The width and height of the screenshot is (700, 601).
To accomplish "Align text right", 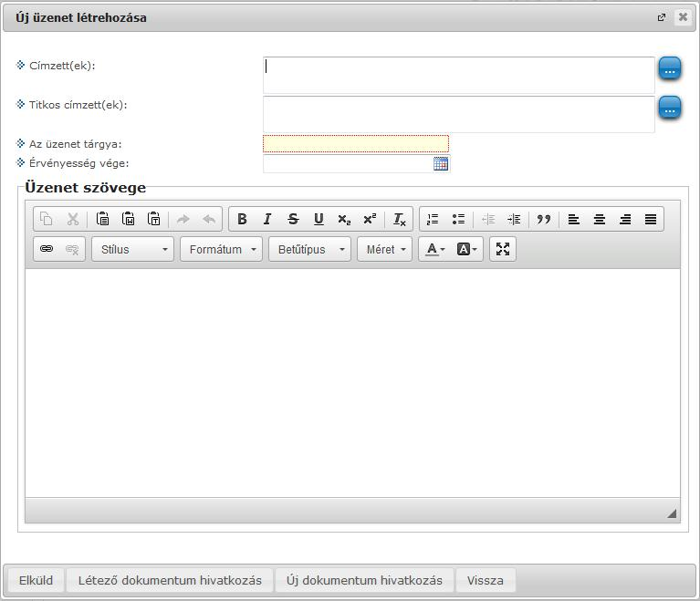I will click(625, 219).
